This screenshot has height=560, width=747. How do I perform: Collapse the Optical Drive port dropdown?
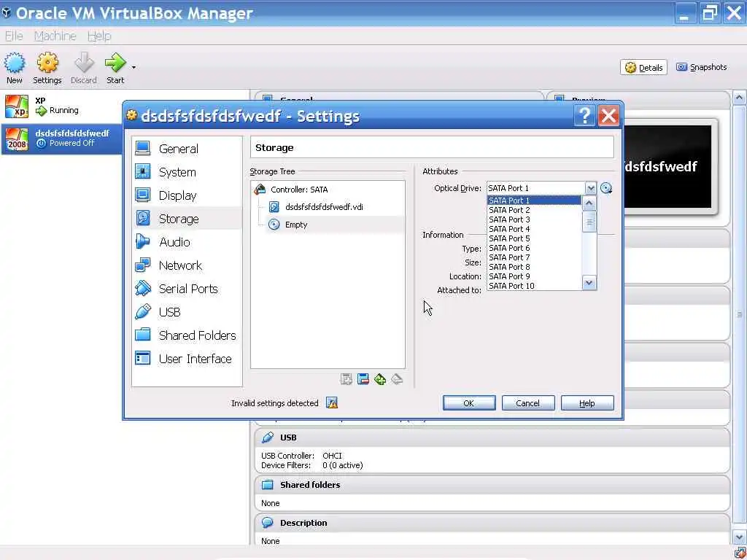click(x=590, y=188)
